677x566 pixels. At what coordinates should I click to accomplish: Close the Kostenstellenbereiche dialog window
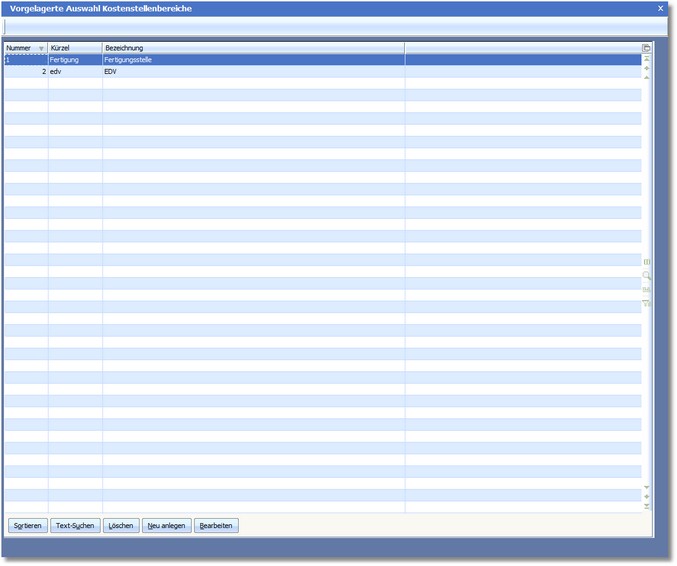pos(660,8)
